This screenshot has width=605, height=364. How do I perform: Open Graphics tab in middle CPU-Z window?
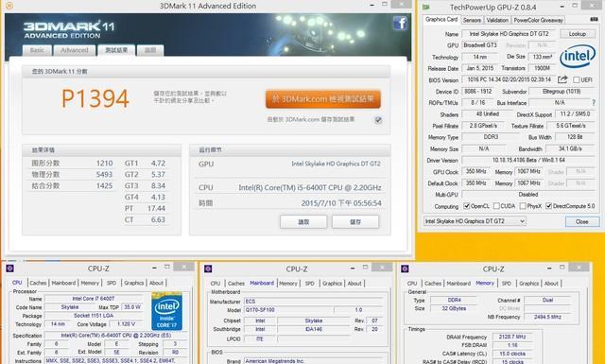tap(332, 284)
